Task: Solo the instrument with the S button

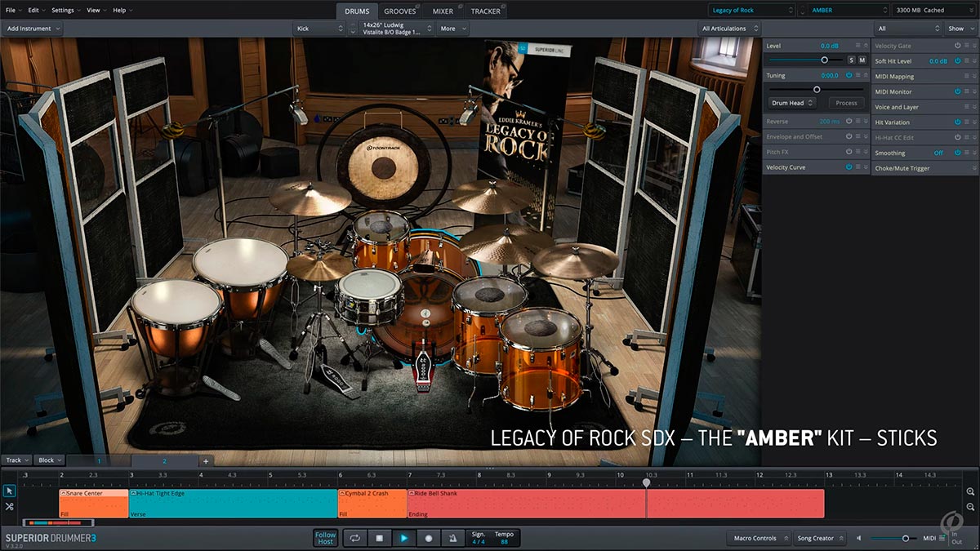Action: [851, 60]
